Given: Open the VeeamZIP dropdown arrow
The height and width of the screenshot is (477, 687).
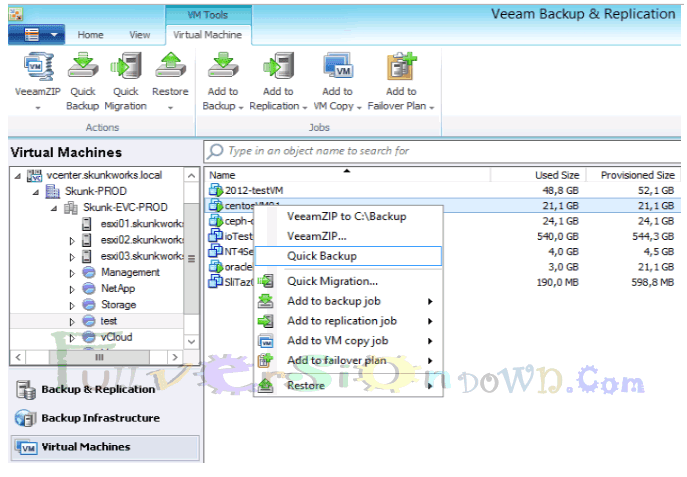Looking at the screenshot, I should [x=38, y=107].
